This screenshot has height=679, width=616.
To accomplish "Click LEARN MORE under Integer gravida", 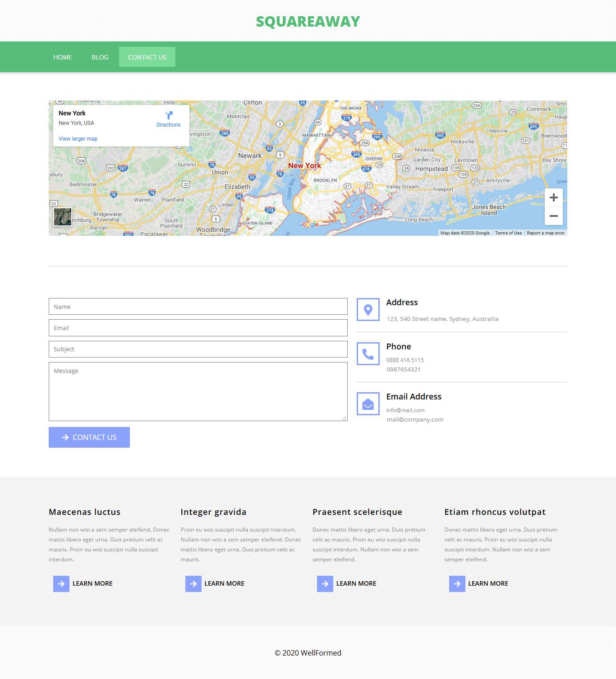I will (x=225, y=584).
